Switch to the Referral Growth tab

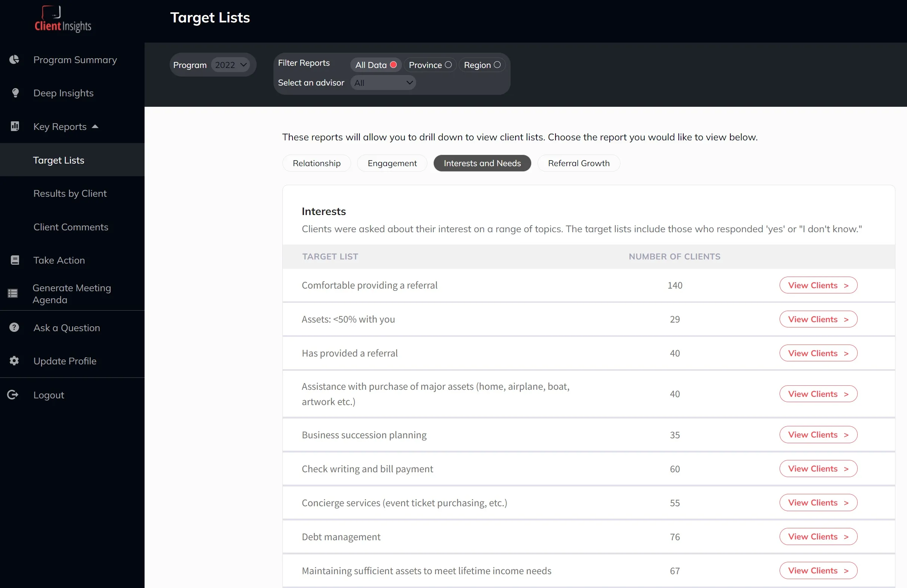[579, 164]
